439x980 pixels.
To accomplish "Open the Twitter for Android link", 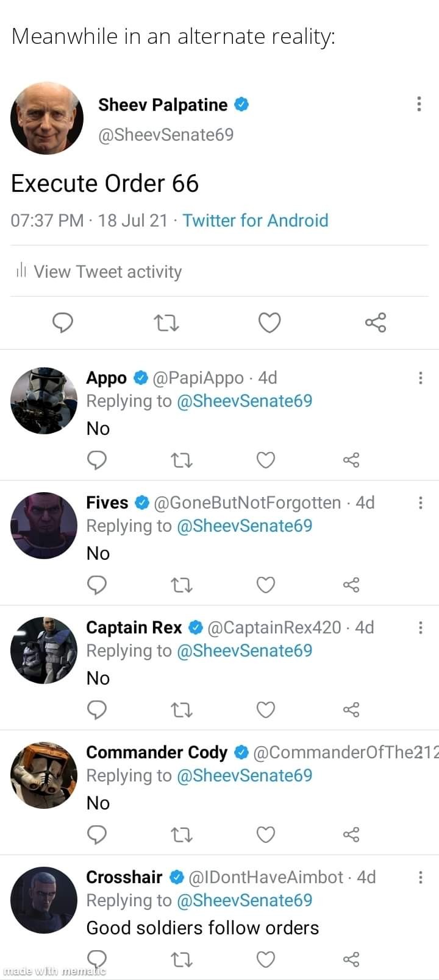I will click(255, 220).
